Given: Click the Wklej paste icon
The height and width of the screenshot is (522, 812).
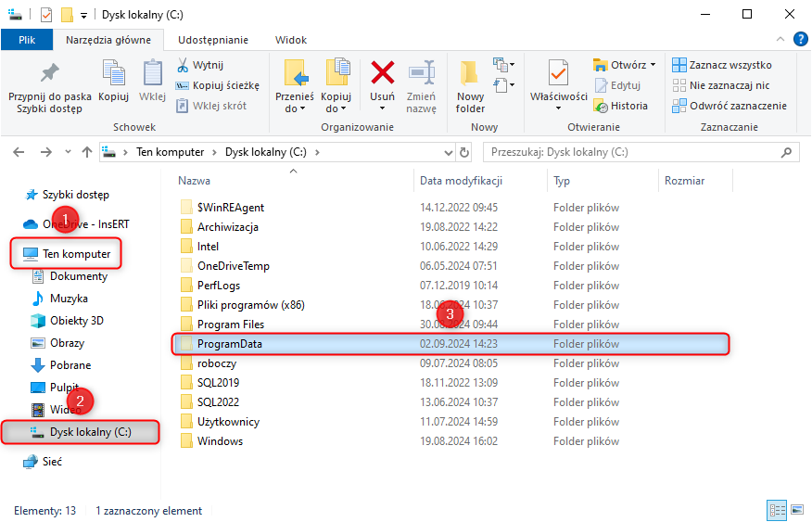Looking at the screenshot, I should point(152,72).
